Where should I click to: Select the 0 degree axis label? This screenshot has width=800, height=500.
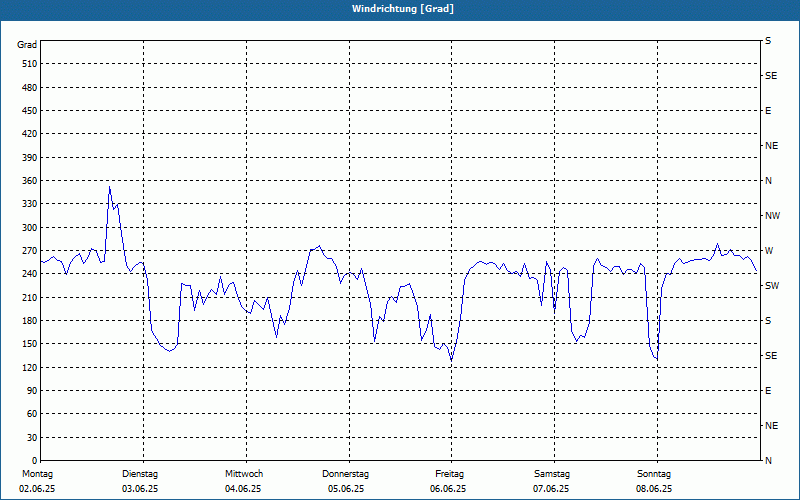(35, 461)
